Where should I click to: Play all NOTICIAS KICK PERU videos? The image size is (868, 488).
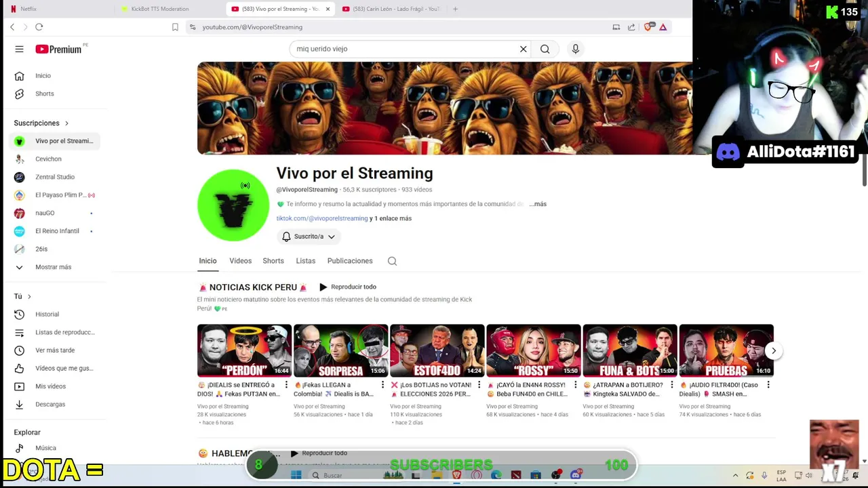click(348, 287)
